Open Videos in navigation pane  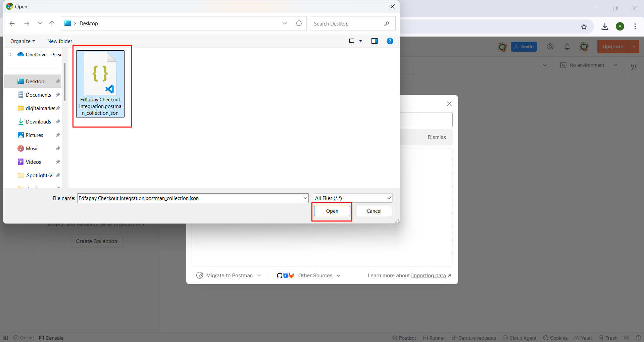point(33,162)
